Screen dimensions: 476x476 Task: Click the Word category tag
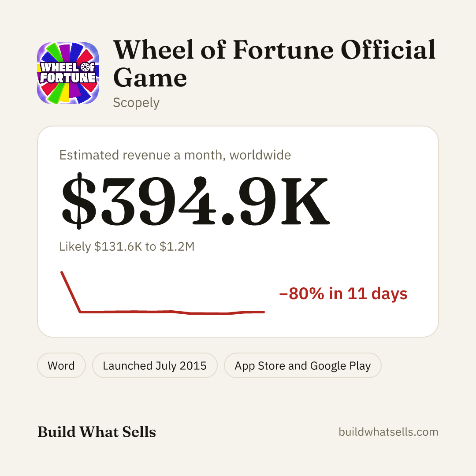point(61,365)
